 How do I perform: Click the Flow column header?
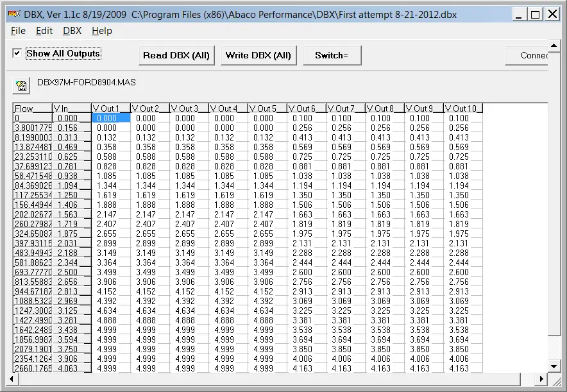pyautogui.click(x=33, y=108)
